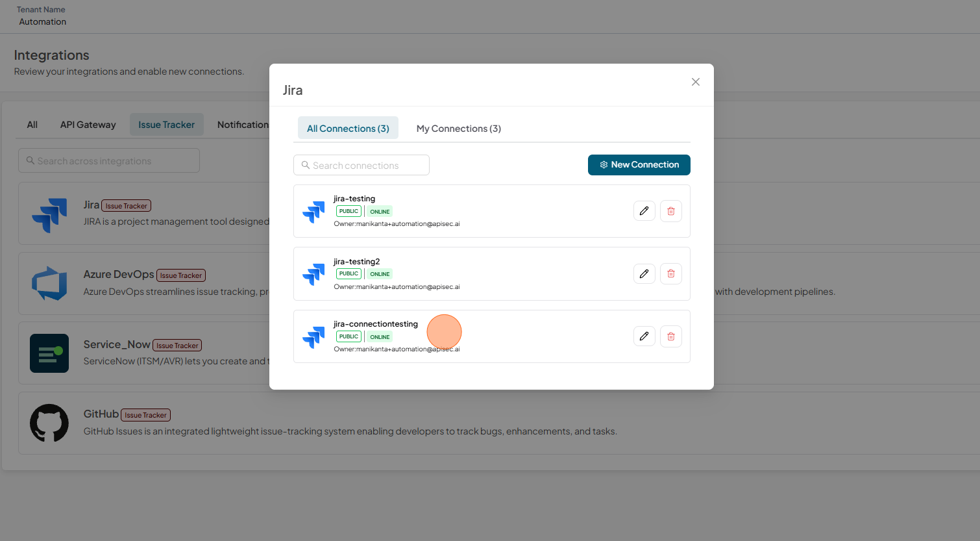Edit the jira-testing connection with pencil icon

click(644, 211)
